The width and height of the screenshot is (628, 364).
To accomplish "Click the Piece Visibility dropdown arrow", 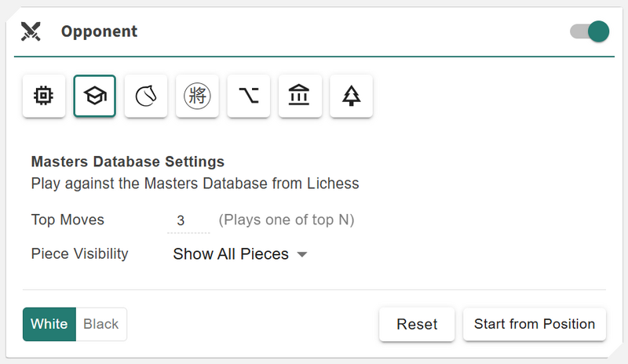I will (302, 255).
